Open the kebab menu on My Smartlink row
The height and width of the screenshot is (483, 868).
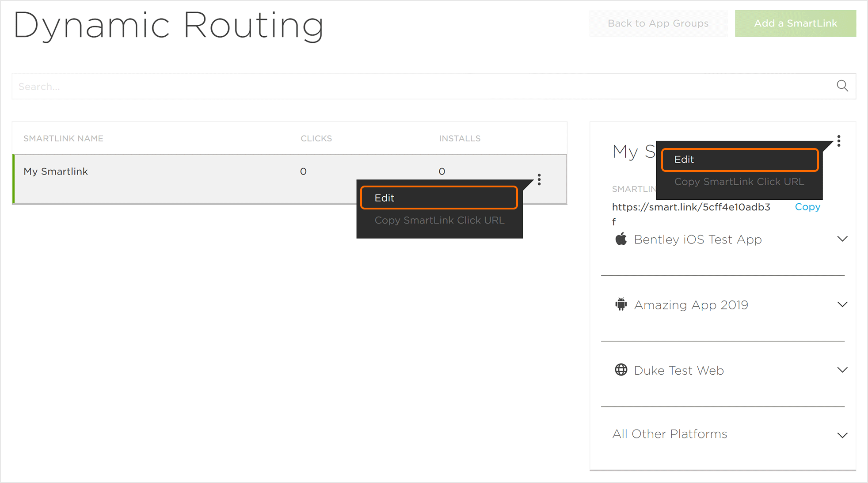(x=539, y=179)
